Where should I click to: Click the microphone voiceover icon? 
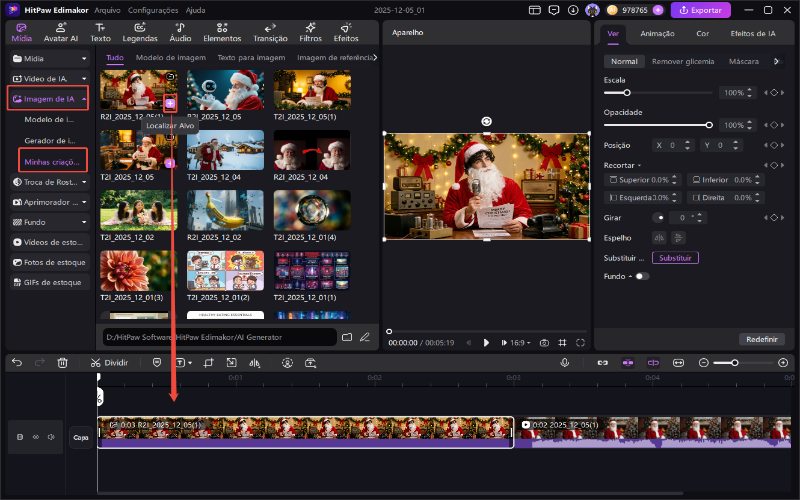coord(564,362)
